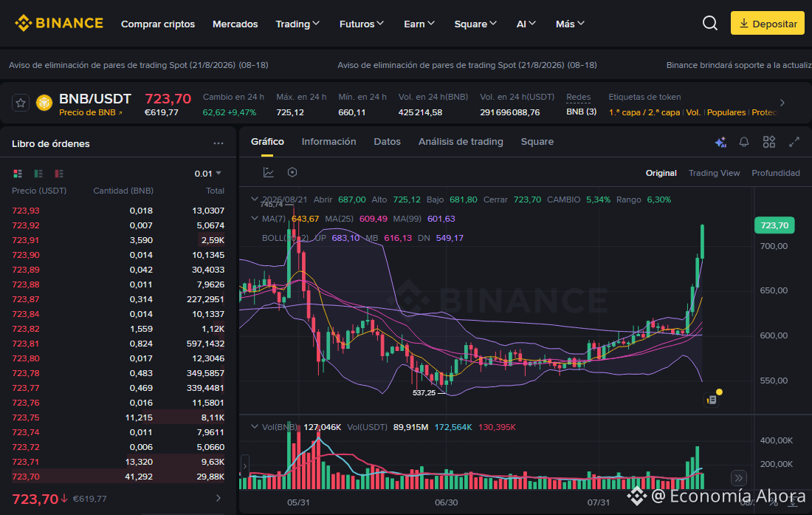Screen dimensions: 812x515
Task: Click the green 723,70 price axis label
Action: [x=774, y=225]
